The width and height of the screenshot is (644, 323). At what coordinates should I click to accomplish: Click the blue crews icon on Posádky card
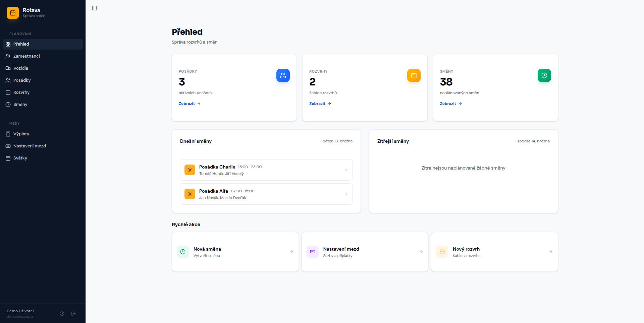[x=283, y=75]
